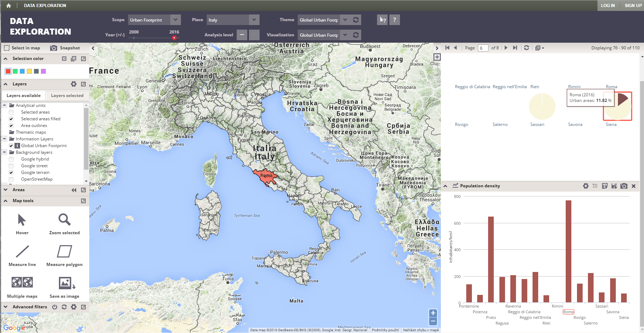Open the question mark help button
This screenshot has height=333, width=644.
[x=395, y=20]
